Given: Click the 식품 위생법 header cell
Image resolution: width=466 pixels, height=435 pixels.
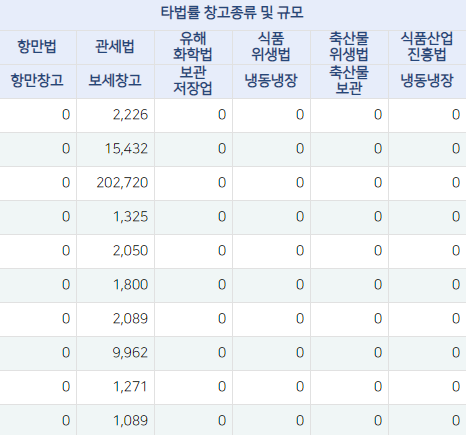Looking at the screenshot, I should [271, 46].
